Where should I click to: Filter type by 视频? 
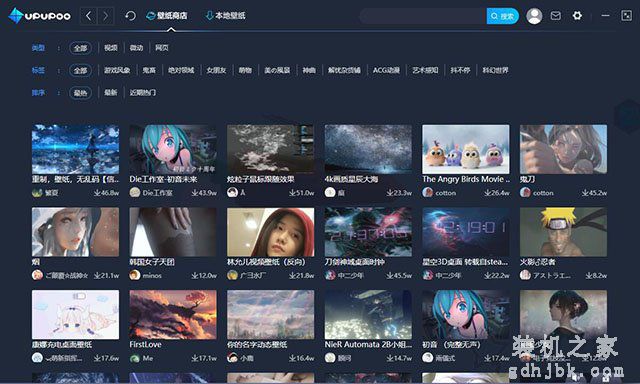coord(111,48)
